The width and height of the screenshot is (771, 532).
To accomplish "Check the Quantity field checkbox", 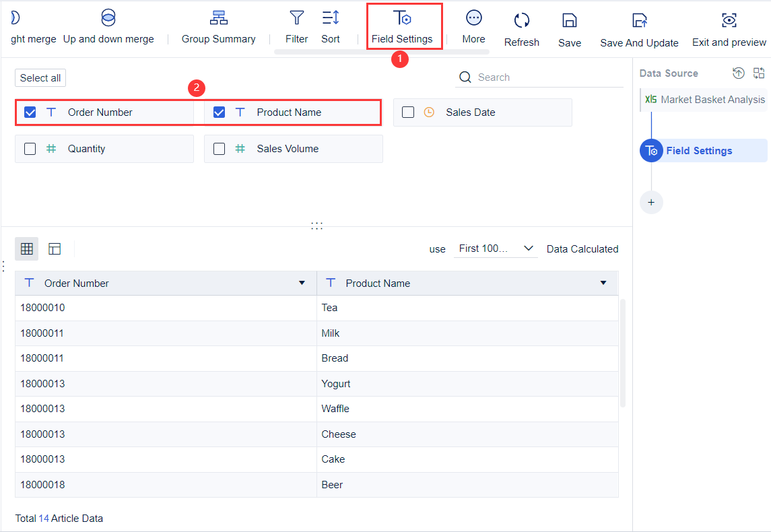I will click(30, 149).
